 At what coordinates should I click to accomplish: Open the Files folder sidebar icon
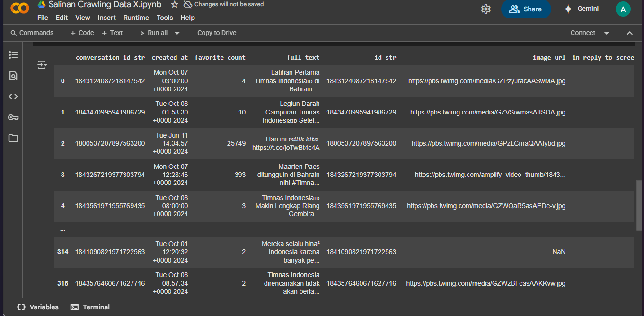point(13,138)
